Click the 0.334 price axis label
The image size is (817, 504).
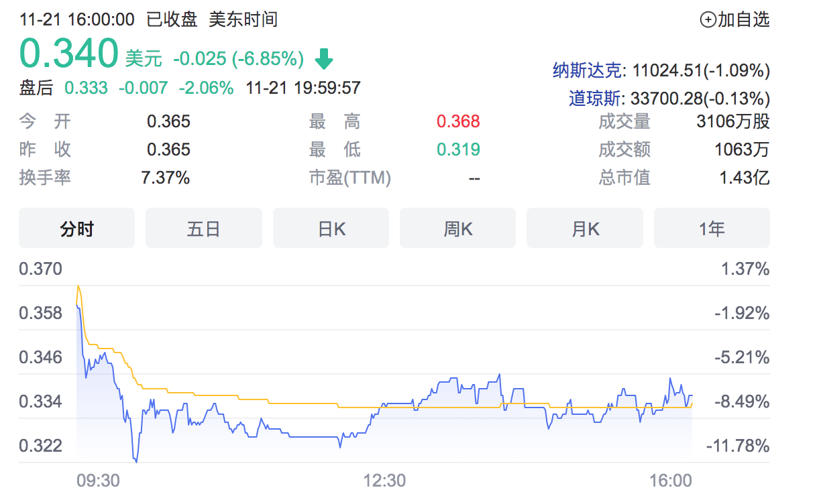(40, 401)
